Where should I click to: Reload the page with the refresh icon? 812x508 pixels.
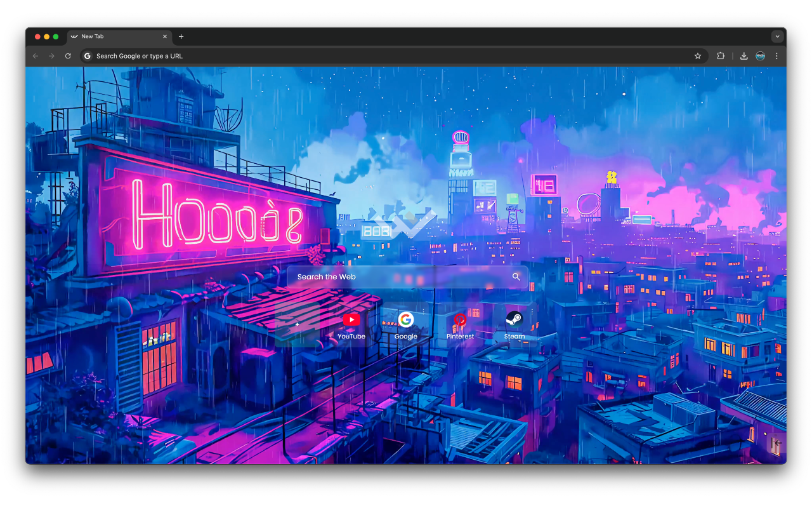tap(68, 56)
